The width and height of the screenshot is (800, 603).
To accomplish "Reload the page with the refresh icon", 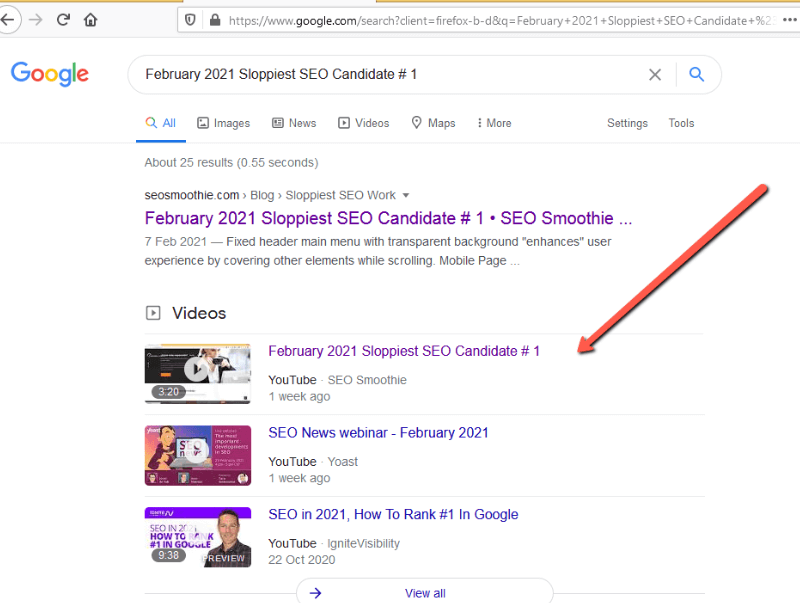I will tap(63, 19).
